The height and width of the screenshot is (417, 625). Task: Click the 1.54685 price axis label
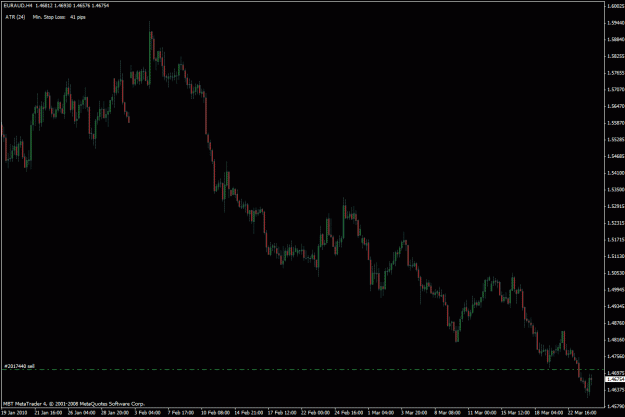click(616, 156)
